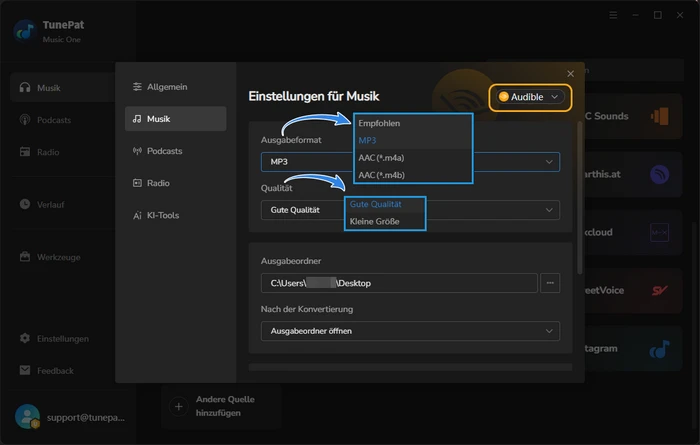The height and width of the screenshot is (445, 700).
Task: Expand the Qualität dropdown arrow
Action: (549, 210)
